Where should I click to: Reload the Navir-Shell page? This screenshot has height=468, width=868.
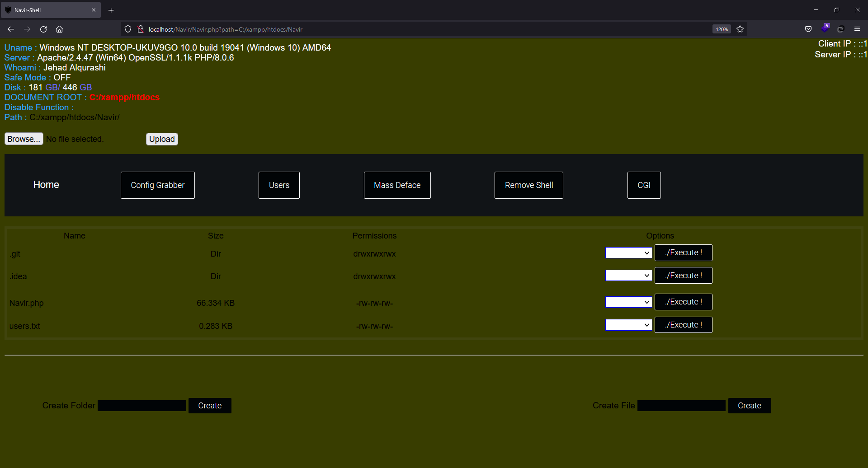[43, 29]
